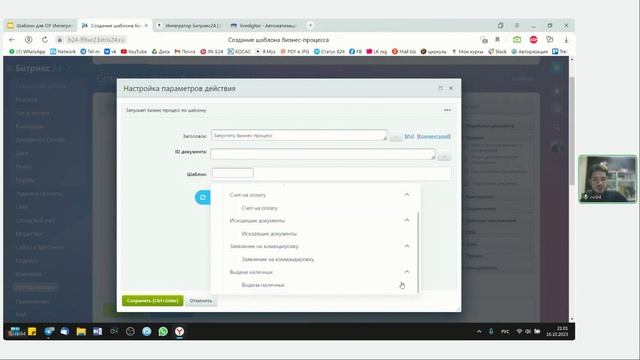The width and height of the screenshot is (640, 360).
Task: Click the Шаблон search input field
Action: tap(233, 173)
